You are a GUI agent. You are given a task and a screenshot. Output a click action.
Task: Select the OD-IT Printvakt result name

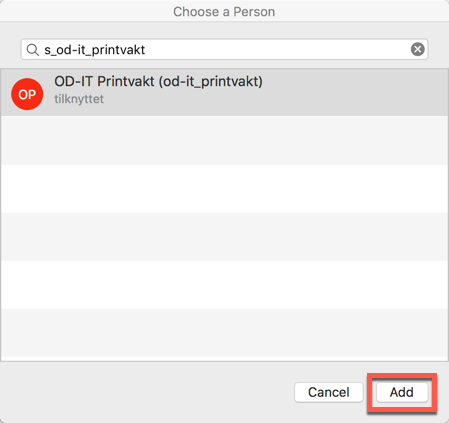click(104, 81)
